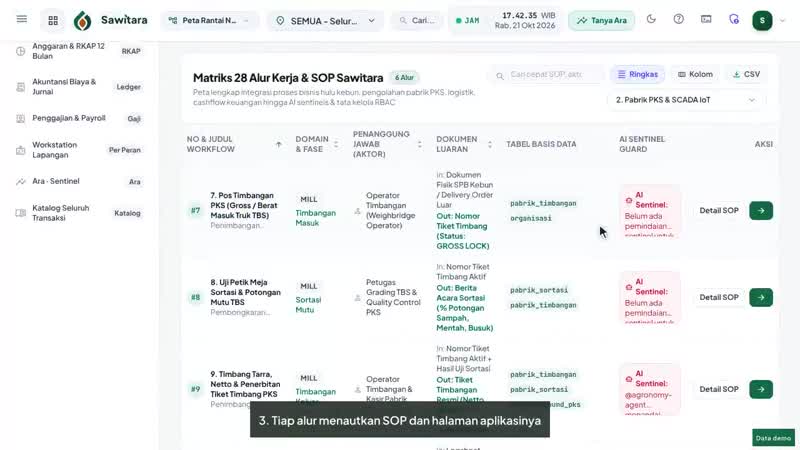Open the user avatar S
Viewport: 800px width, 450px height.
pyautogui.click(x=762, y=20)
